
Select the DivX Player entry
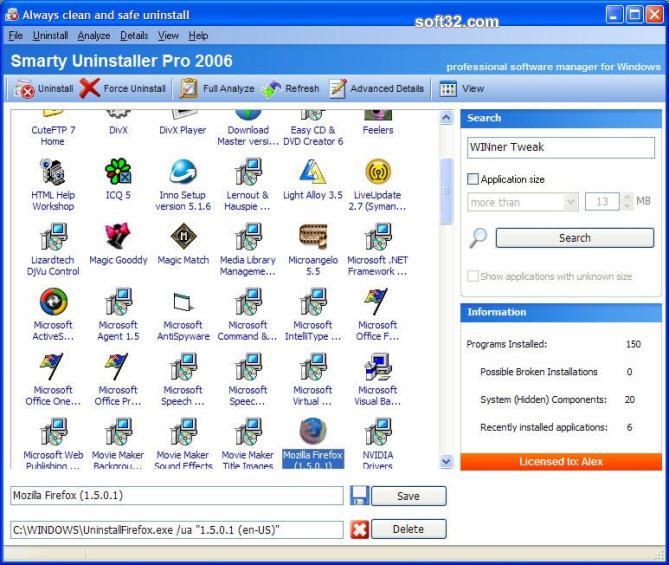click(x=183, y=124)
